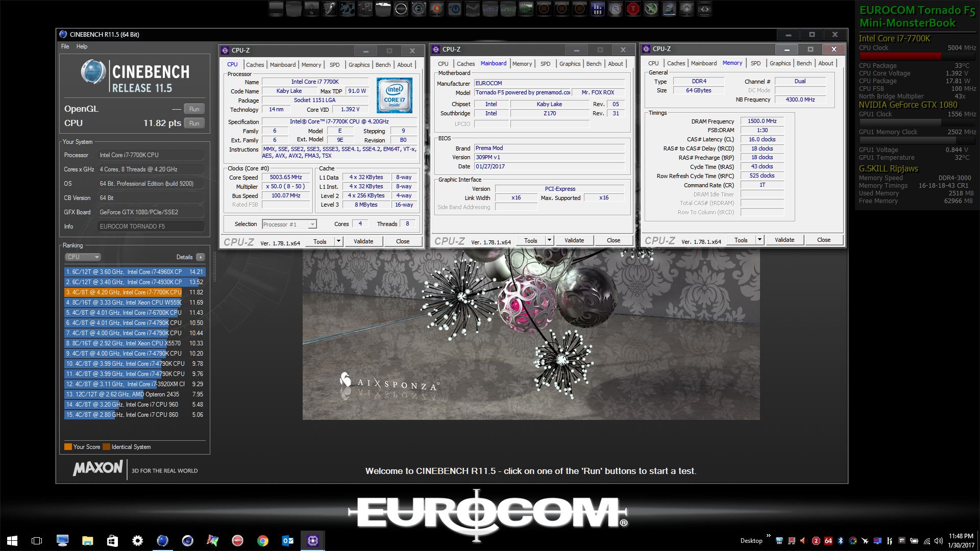
Task: Open Tools dropdown arrow in middle CPU-Z window
Action: pyautogui.click(x=549, y=240)
